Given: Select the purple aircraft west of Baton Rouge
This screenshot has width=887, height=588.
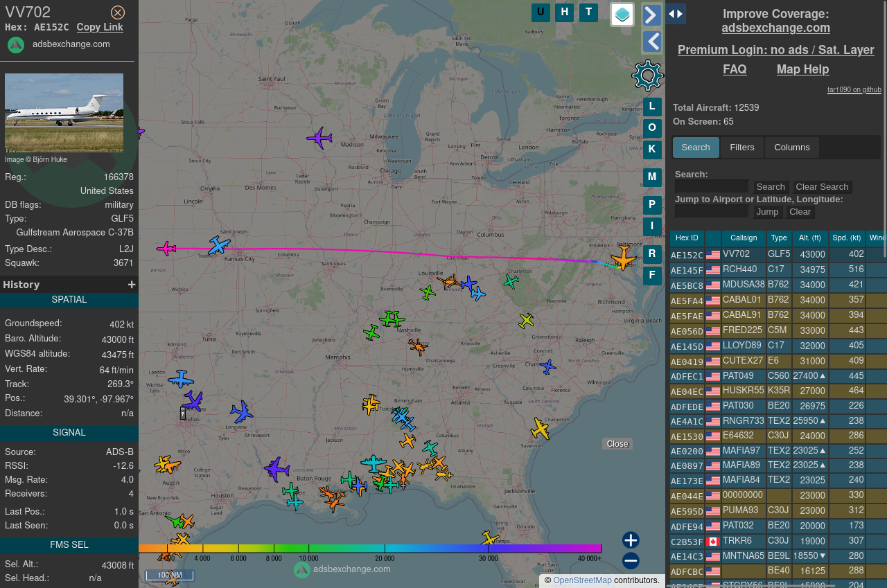Looking at the screenshot, I should pyautogui.click(x=277, y=469).
